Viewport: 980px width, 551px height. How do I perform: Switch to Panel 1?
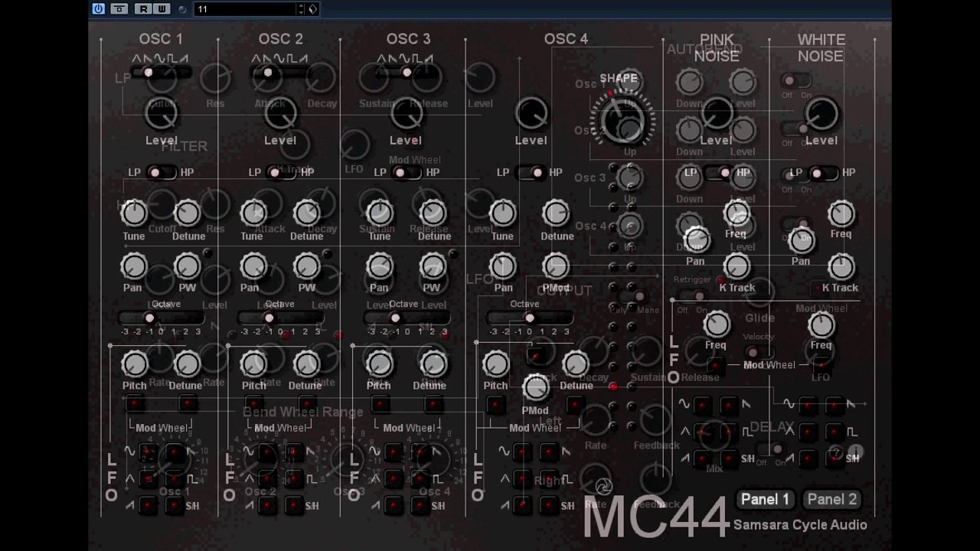pos(766,500)
